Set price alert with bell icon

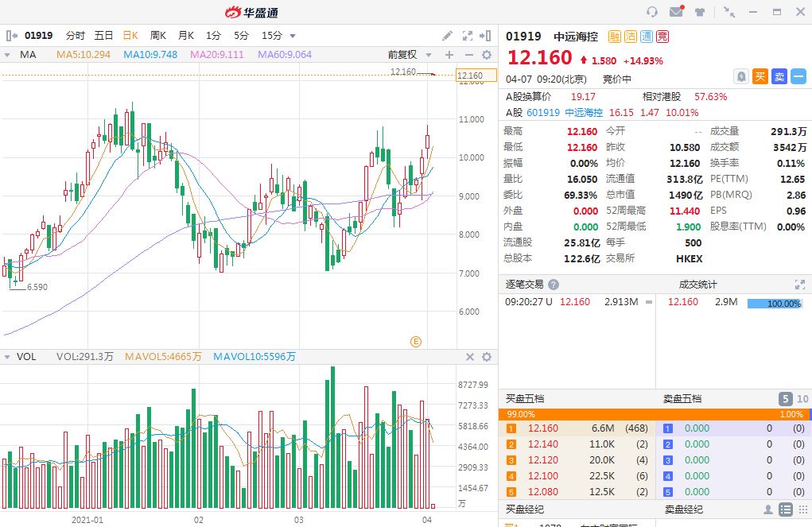pyautogui.click(x=741, y=76)
